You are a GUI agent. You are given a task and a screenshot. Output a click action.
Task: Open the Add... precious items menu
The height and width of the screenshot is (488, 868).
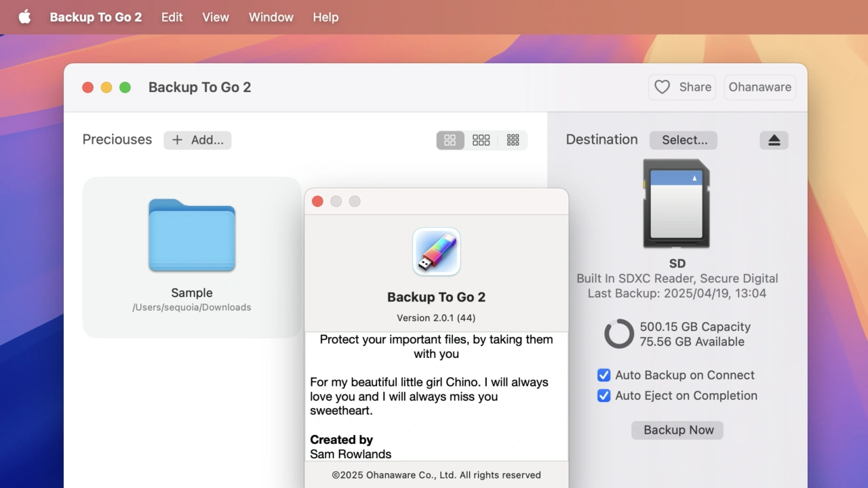tap(197, 140)
